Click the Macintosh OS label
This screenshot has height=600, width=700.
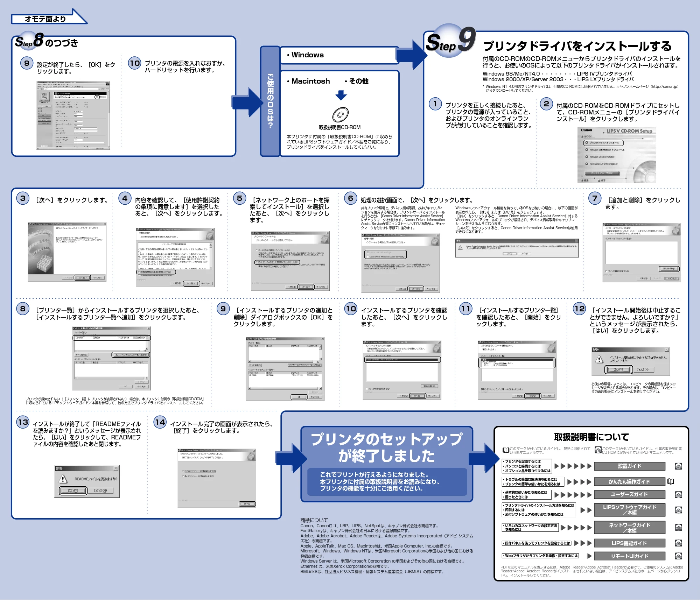pos(310,81)
